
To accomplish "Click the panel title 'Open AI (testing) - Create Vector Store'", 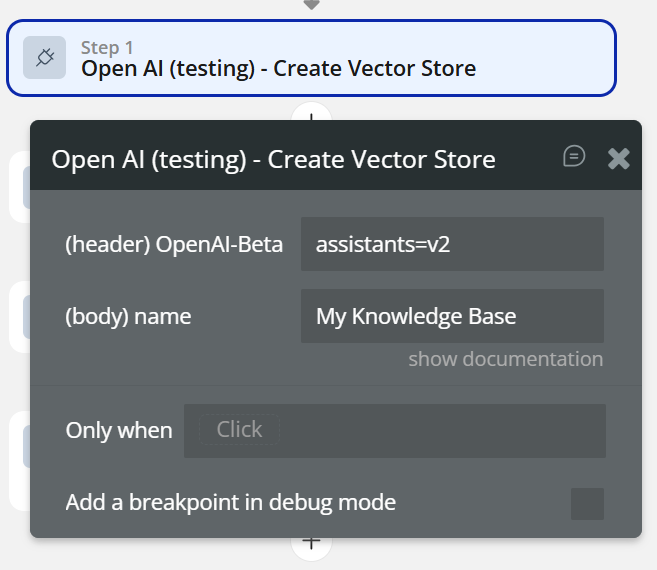I will 273,159.
